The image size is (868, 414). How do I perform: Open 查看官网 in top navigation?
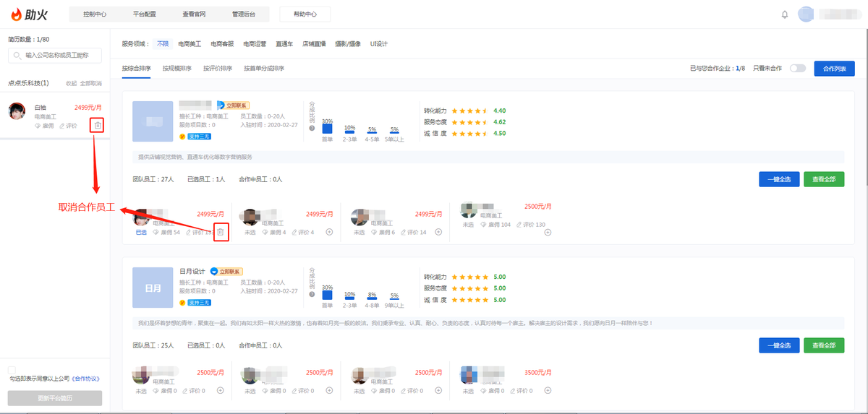point(194,14)
